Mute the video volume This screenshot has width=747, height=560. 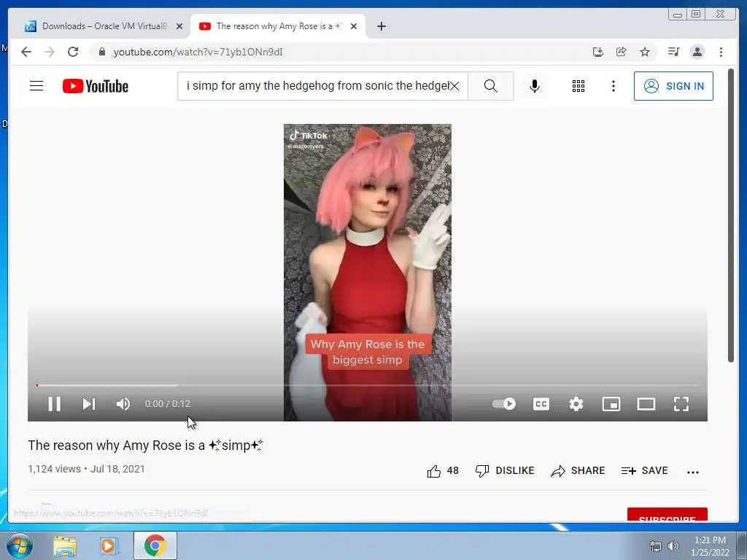click(123, 404)
